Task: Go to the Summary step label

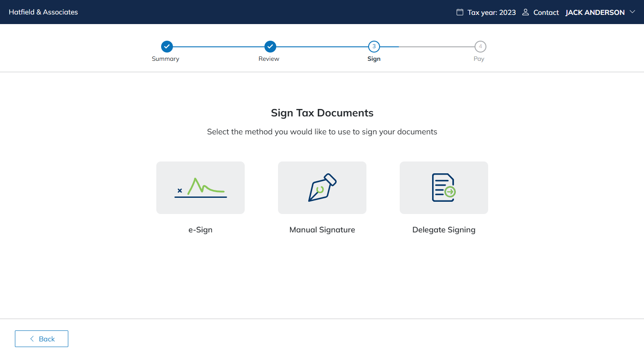Action: click(165, 59)
